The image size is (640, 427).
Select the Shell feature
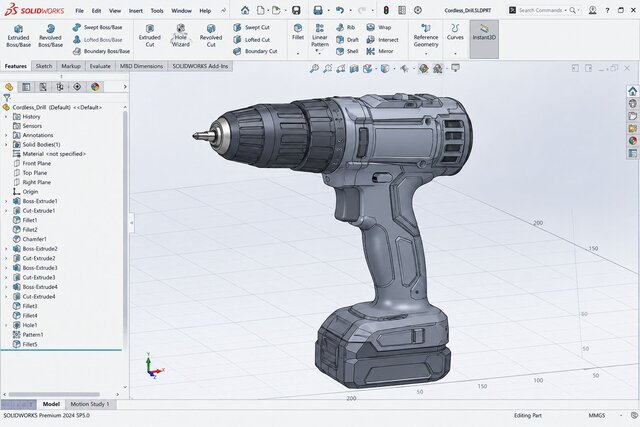click(x=347, y=51)
